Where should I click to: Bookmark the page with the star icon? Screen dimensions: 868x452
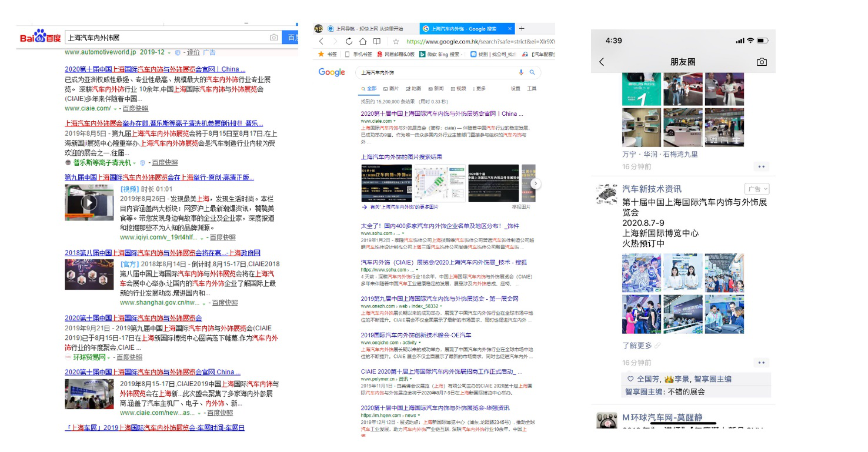(396, 42)
